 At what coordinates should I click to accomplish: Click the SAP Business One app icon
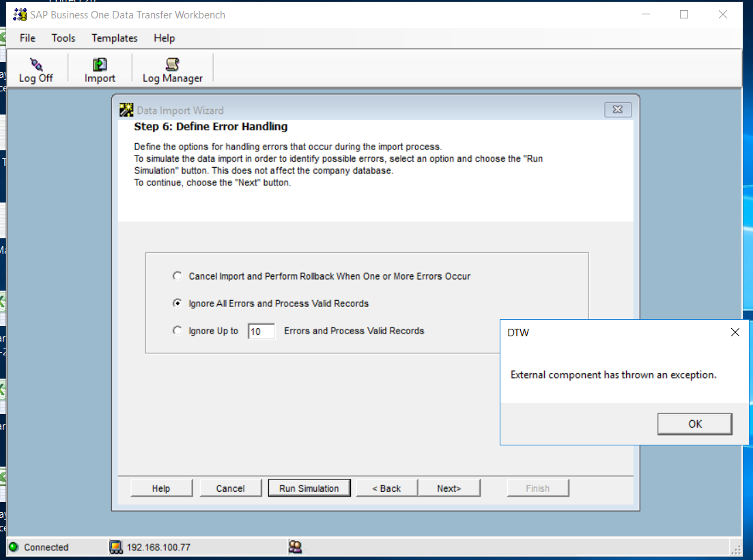click(x=20, y=14)
